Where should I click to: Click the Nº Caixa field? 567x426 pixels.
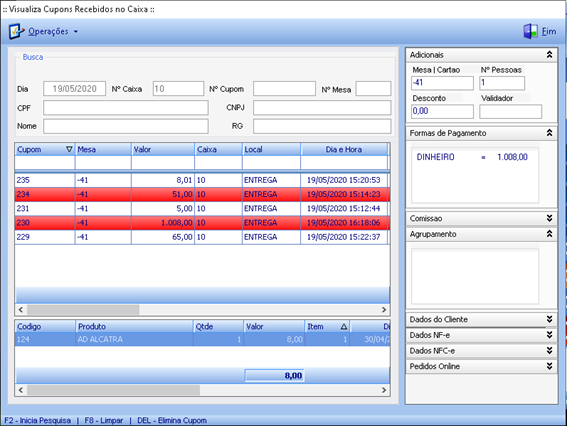178,89
